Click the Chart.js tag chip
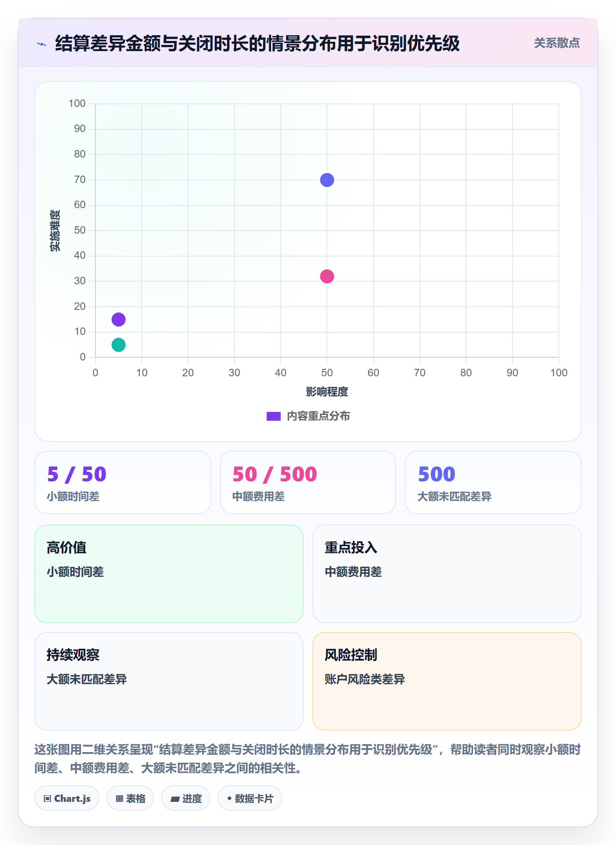Viewport: 616px width, 845px height. point(67,798)
